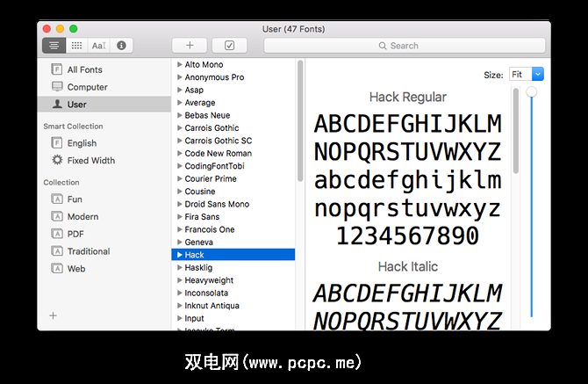Close the Font Book window
588x384 pixels.
(47, 28)
